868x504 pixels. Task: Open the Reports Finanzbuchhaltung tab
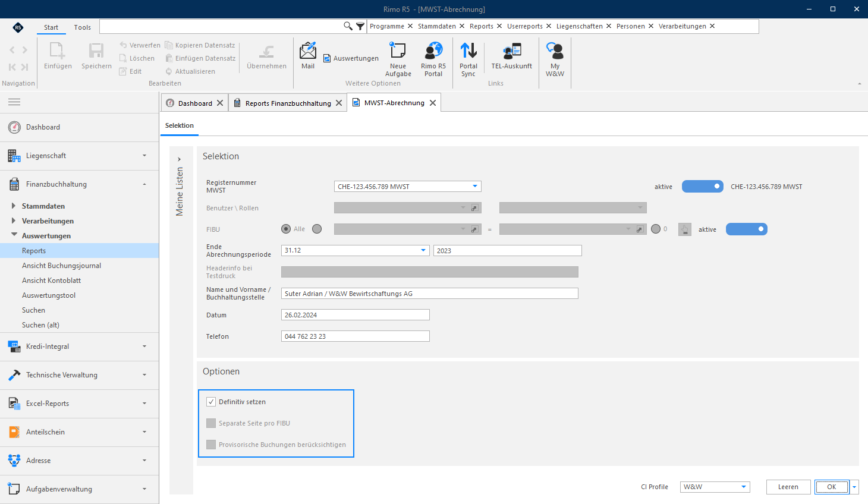(x=288, y=103)
